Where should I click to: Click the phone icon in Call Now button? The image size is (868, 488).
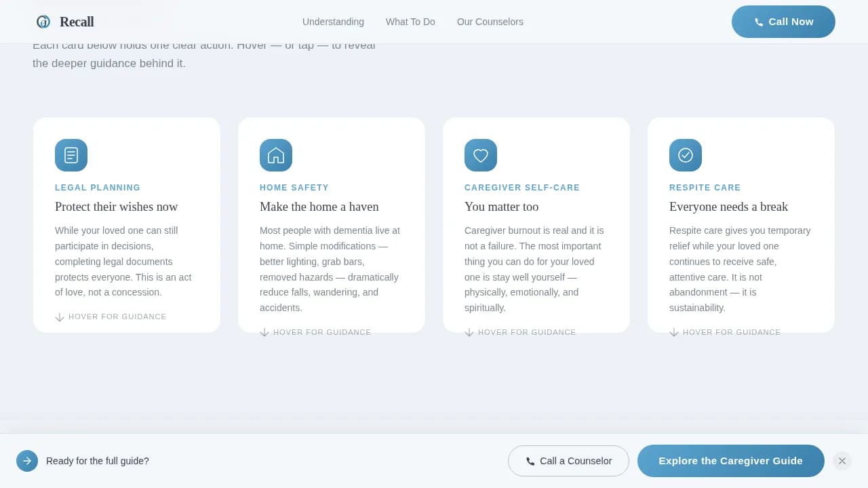759,22
